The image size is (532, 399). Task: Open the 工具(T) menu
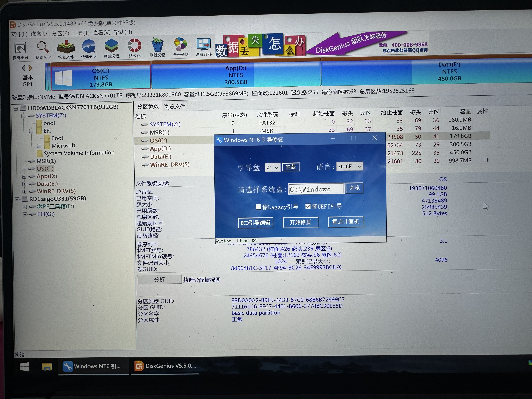tap(81, 33)
